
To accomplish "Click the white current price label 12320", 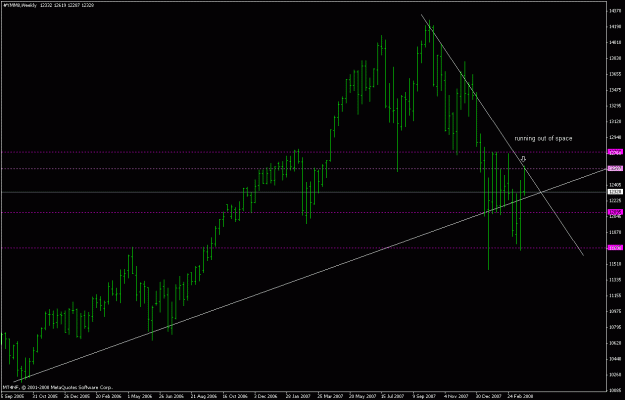I will click(x=613, y=192).
